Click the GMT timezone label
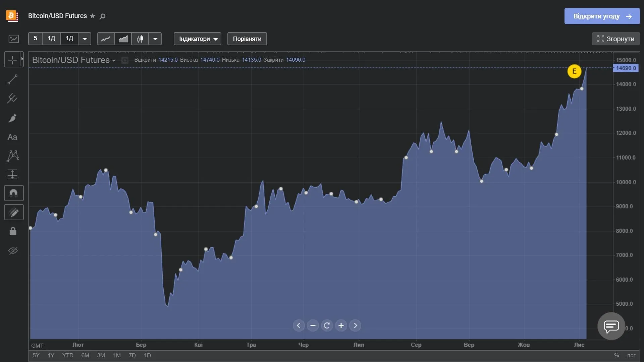The image size is (644, 362). coord(37,346)
